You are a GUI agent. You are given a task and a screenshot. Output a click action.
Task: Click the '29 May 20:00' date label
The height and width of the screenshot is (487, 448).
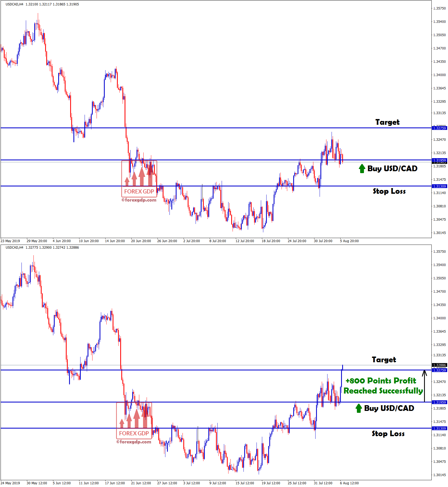(x=37, y=241)
